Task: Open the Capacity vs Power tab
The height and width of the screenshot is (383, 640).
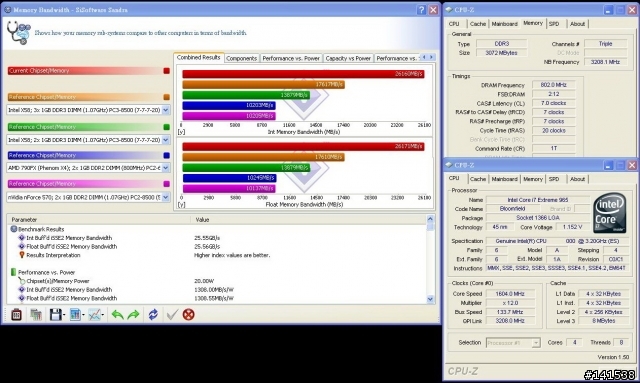Action: point(348,58)
